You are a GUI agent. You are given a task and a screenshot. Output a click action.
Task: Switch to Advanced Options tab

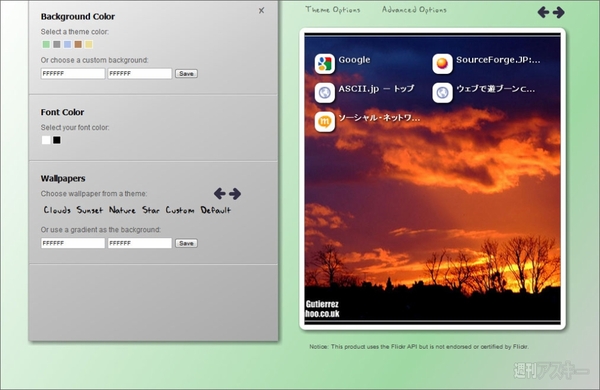point(414,10)
